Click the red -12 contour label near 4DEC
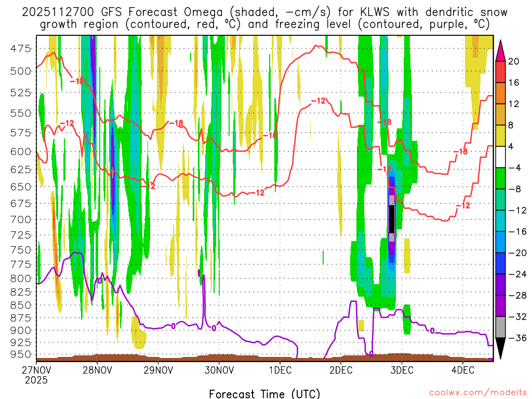532x399 pixels. coord(463,206)
